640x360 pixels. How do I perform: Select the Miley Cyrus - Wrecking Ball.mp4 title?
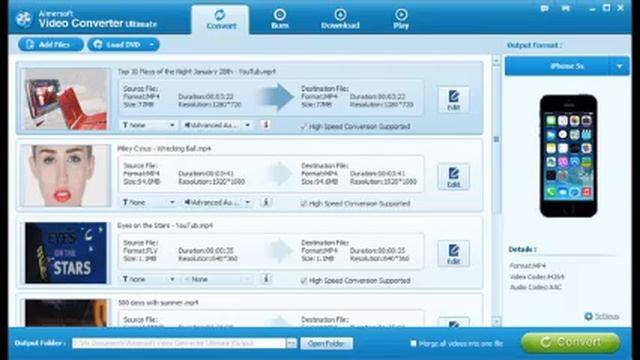pyautogui.click(x=164, y=149)
